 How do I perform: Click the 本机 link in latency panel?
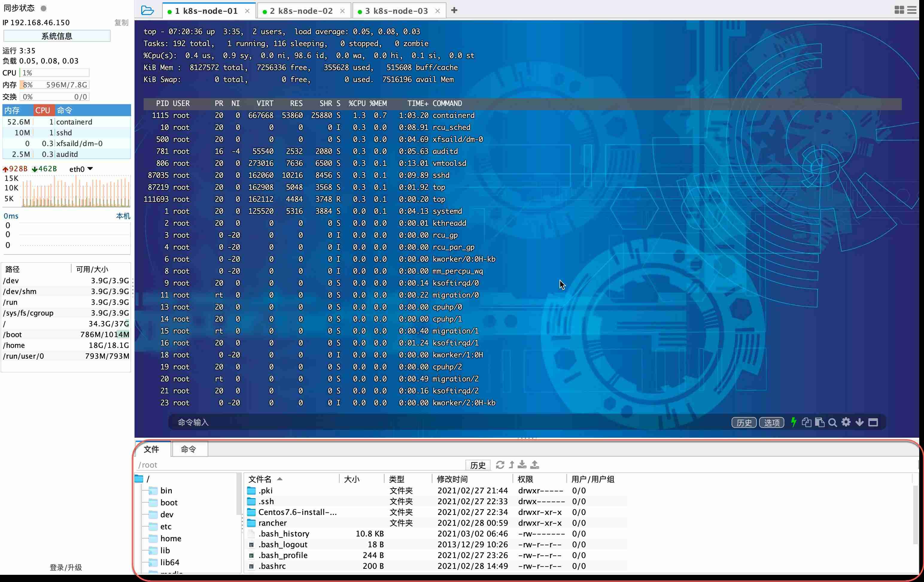(x=123, y=216)
